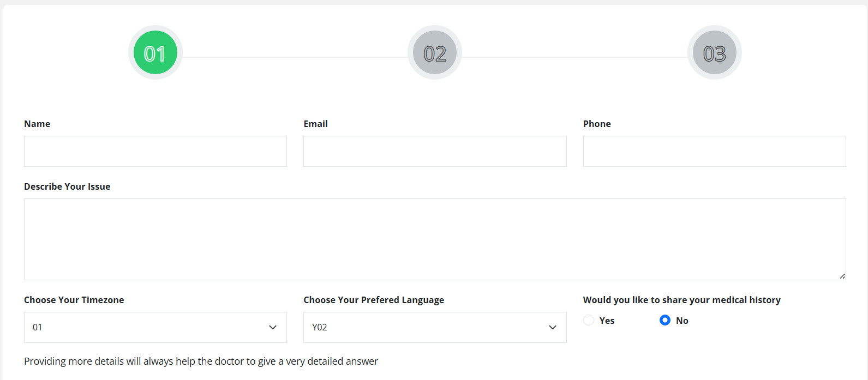Select the No radio button

(665, 320)
